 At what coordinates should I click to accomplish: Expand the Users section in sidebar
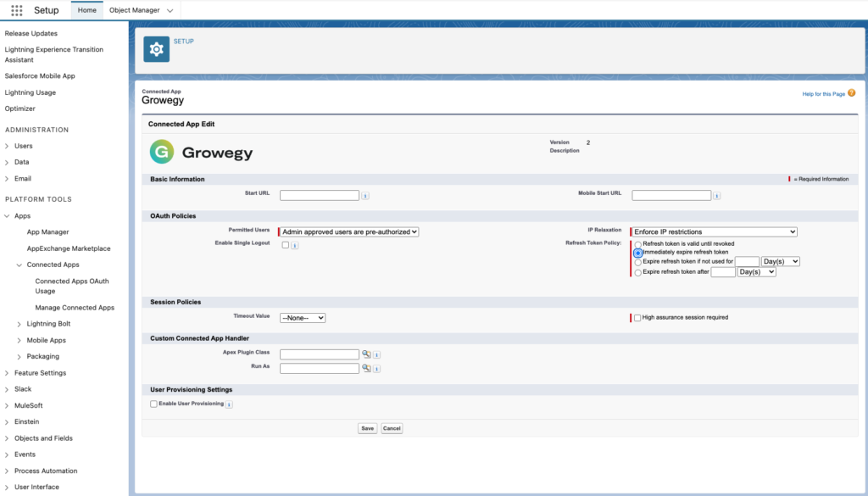(7, 146)
